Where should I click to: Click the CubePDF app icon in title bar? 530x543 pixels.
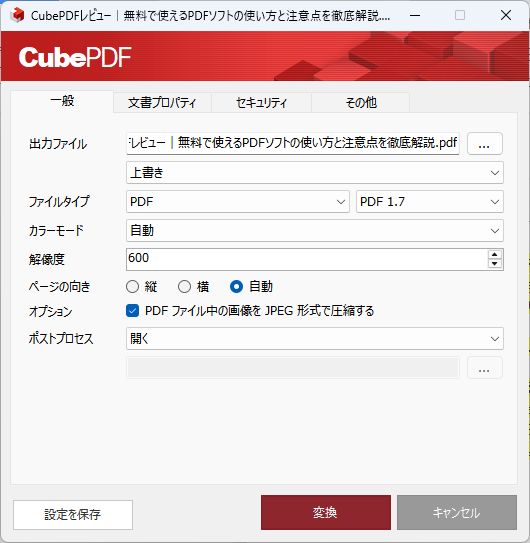(17, 15)
